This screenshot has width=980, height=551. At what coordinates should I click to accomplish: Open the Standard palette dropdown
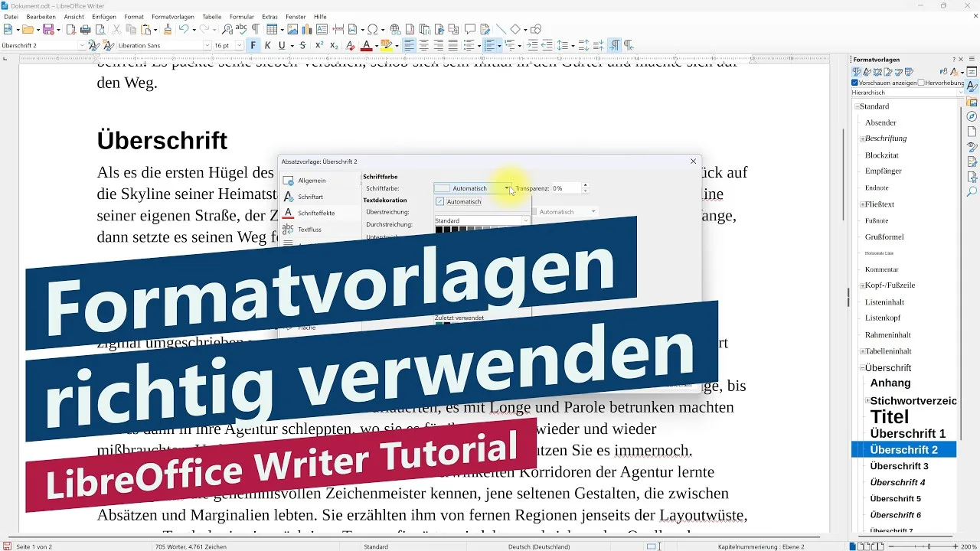click(482, 220)
